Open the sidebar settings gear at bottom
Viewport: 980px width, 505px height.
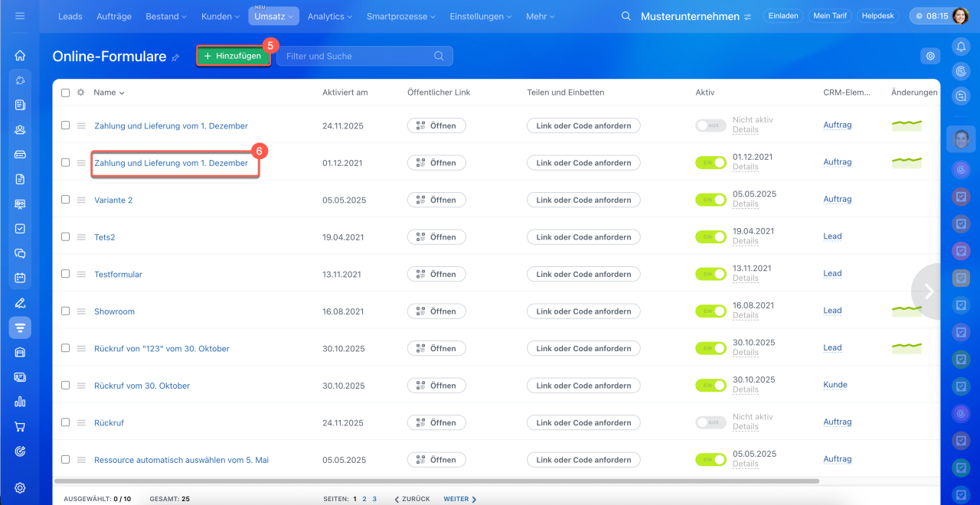20,488
